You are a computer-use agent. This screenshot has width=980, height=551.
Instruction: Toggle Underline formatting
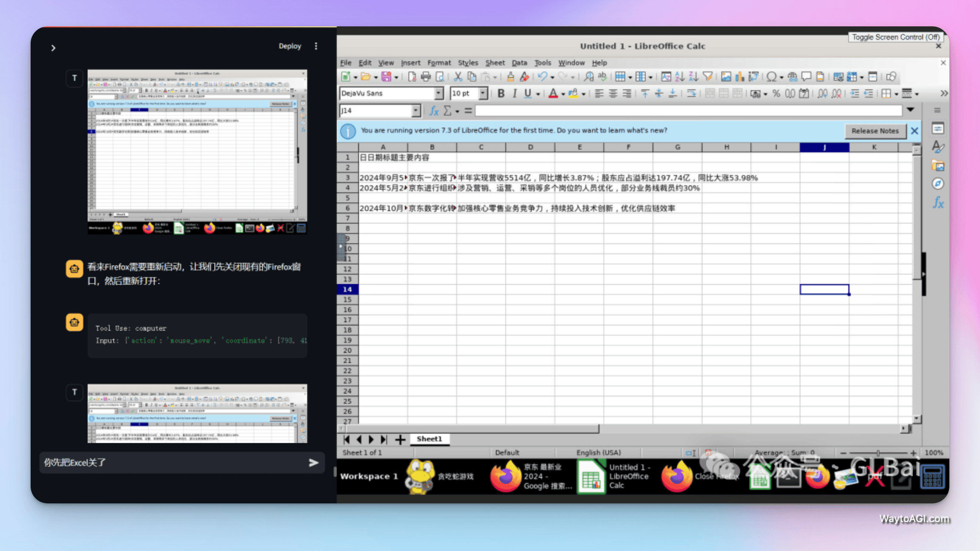coord(528,94)
